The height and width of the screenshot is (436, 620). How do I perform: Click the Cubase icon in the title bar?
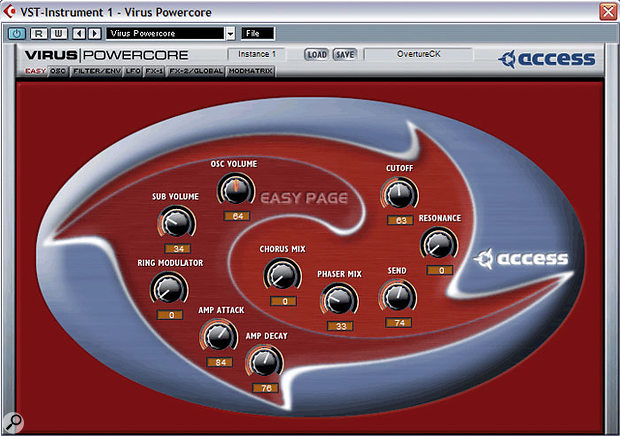9,11
